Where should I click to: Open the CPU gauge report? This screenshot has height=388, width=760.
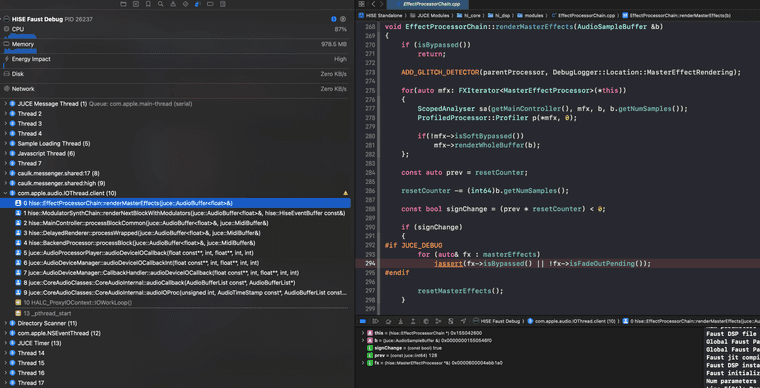click(175, 32)
